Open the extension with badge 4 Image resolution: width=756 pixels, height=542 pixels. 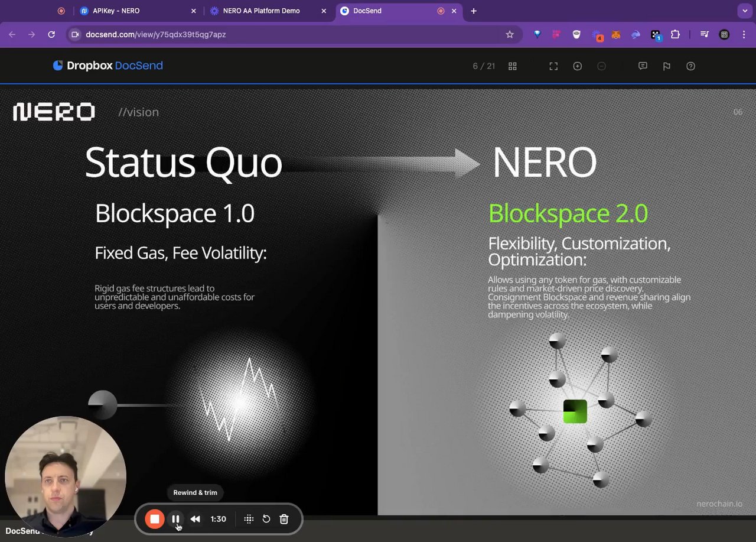coord(597,35)
